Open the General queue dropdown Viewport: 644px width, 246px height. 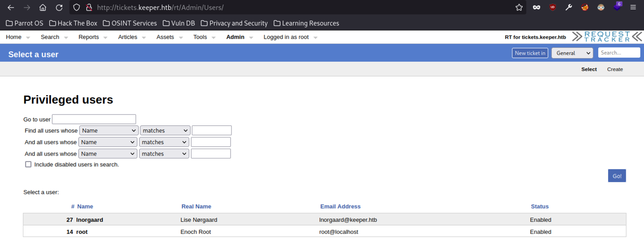click(x=572, y=53)
